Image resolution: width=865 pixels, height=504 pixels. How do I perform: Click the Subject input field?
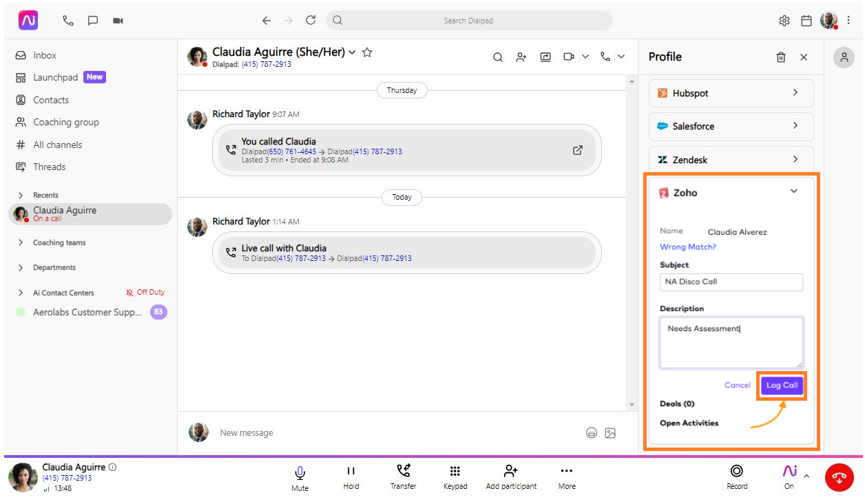tap(731, 282)
